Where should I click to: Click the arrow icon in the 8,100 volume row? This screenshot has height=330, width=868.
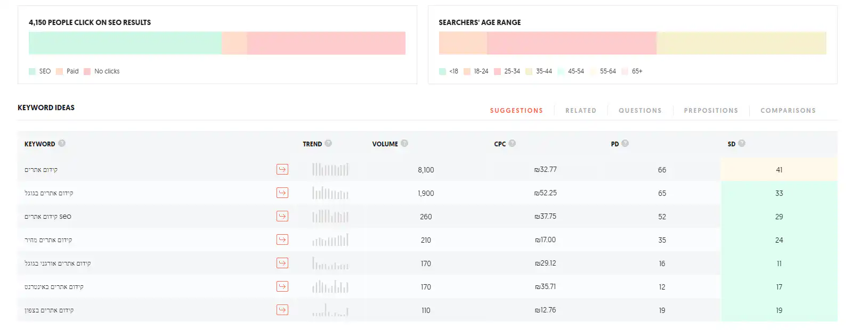(282, 169)
